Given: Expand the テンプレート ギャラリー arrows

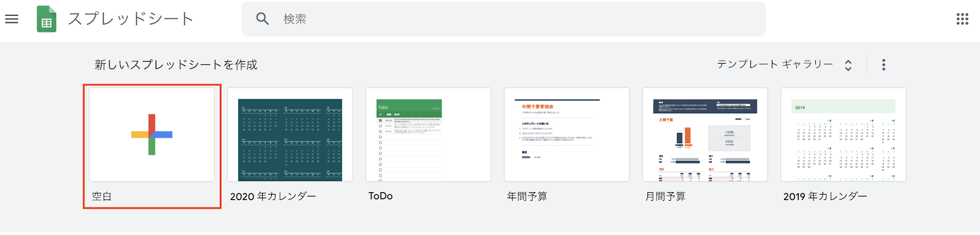Looking at the screenshot, I should 848,65.
